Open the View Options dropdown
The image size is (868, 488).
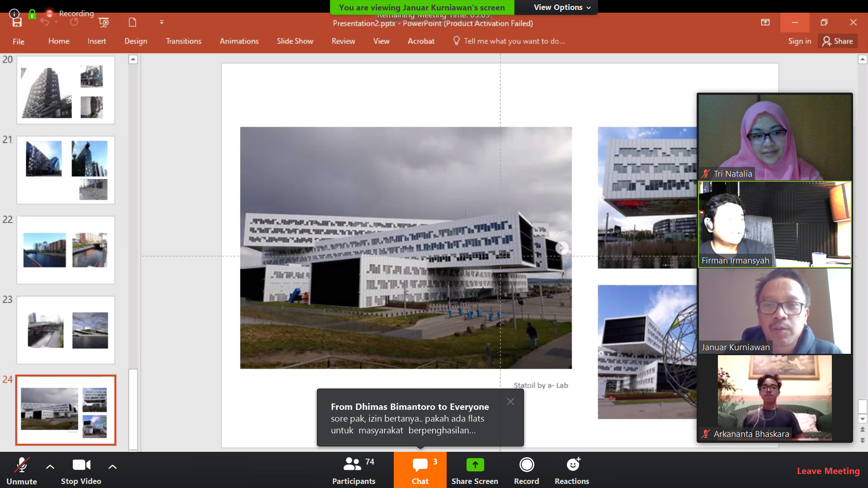pyautogui.click(x=562, y=7)
